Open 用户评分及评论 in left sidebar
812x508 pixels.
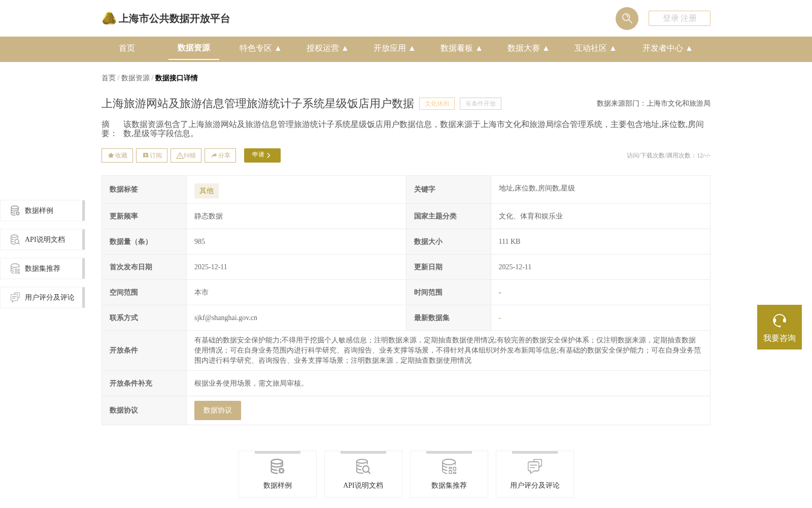point(42,297)
